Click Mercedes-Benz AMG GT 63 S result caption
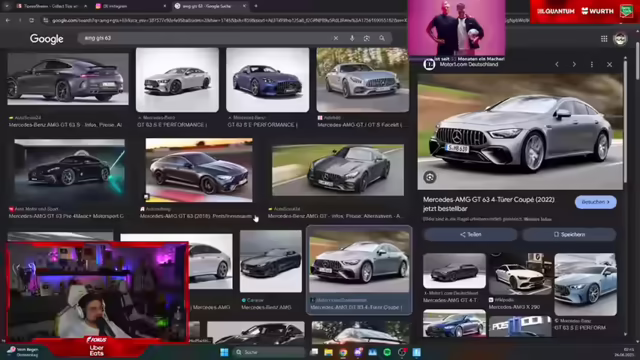640x360 pixels. tap(65, 125)
